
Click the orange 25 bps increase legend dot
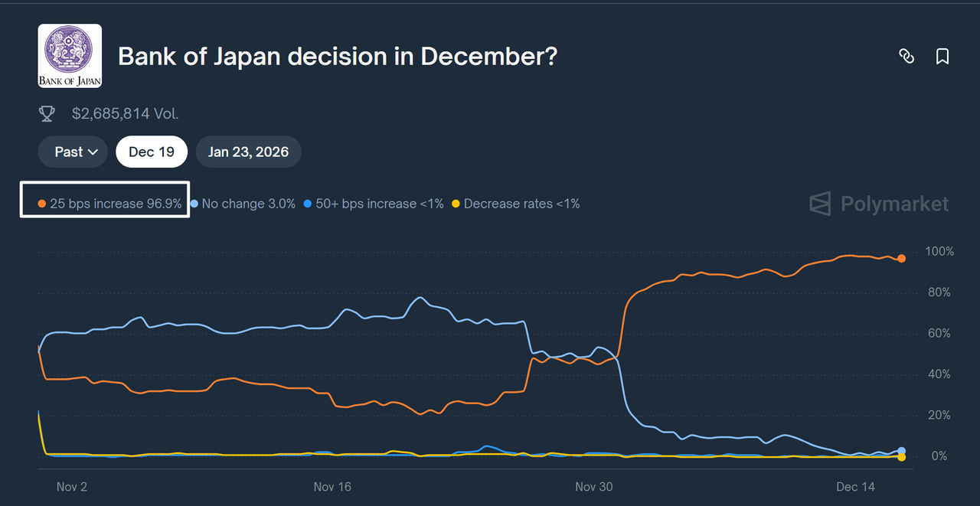pyautogui.click(x=42, y=204)
